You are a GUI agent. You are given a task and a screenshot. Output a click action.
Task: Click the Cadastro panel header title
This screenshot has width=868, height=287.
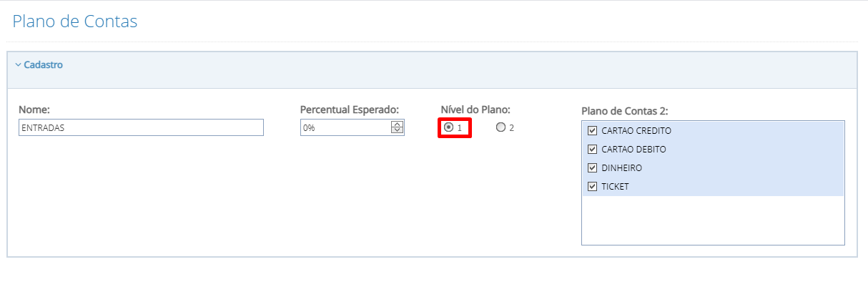click(x=43, y=64)
